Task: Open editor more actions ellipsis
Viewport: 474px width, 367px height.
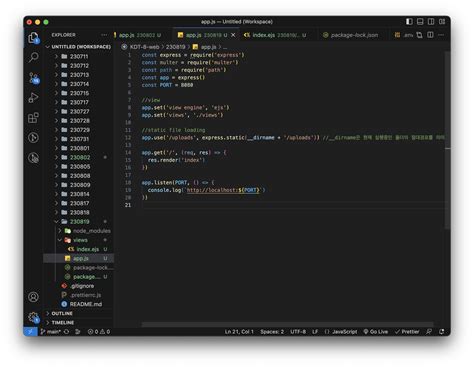Action: [441, 35]
